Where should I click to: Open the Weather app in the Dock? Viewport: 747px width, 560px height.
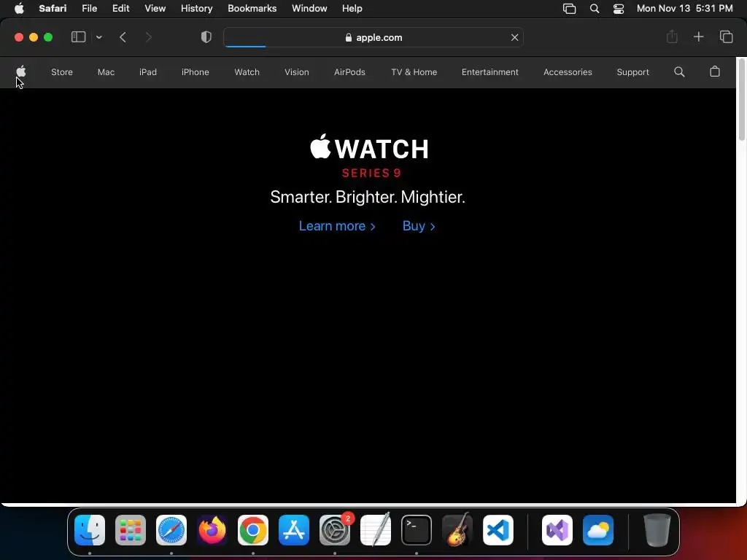click(598, 530)
